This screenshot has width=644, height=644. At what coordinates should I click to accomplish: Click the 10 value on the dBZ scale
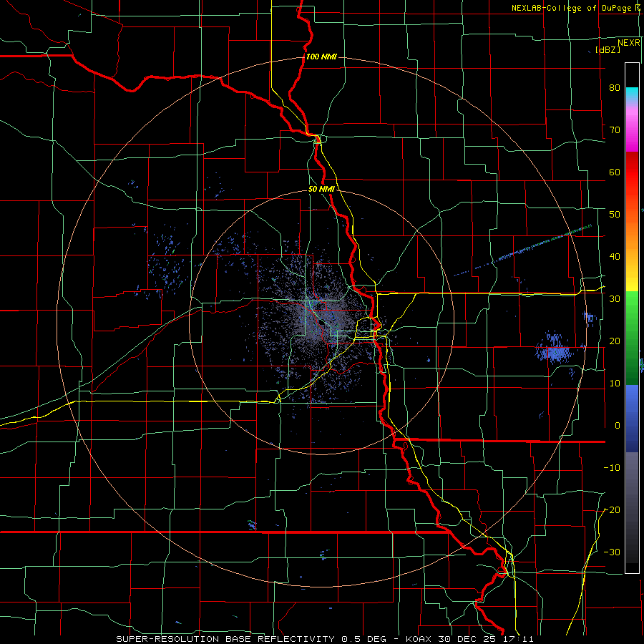coord(615,384)
